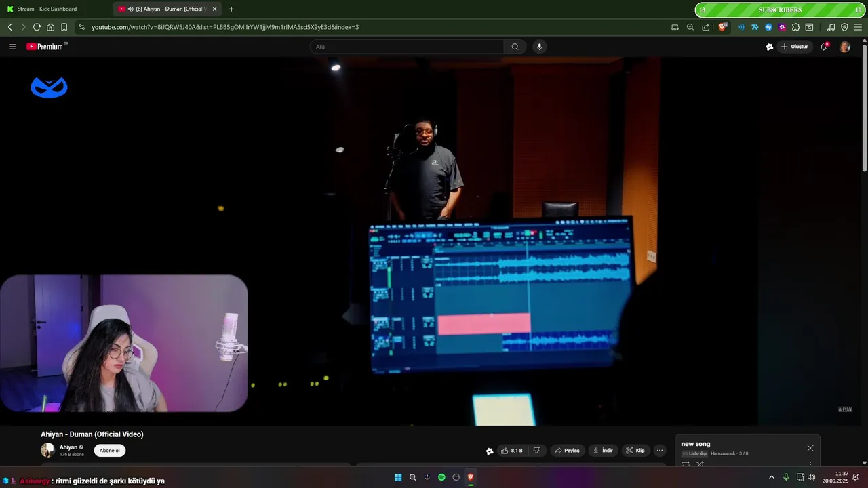Show hidden system tray icons
This screenshot has width=868, height=488.
point(771,477)
